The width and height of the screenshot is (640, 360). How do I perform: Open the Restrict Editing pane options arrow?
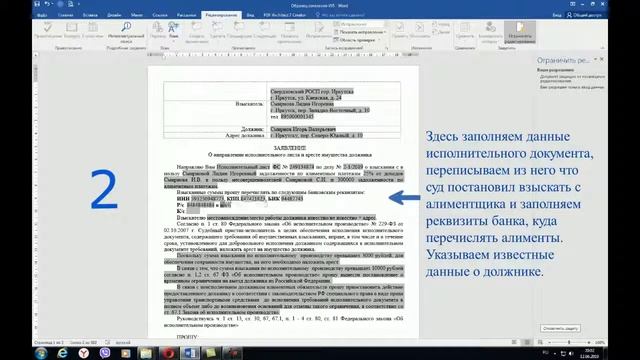596,60
